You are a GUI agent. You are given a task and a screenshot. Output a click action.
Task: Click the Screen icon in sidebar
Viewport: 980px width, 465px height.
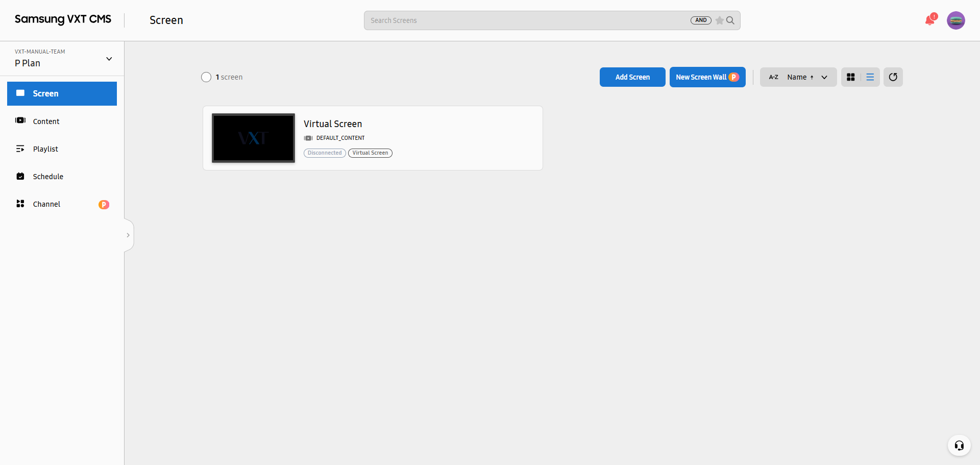(20, 93)
